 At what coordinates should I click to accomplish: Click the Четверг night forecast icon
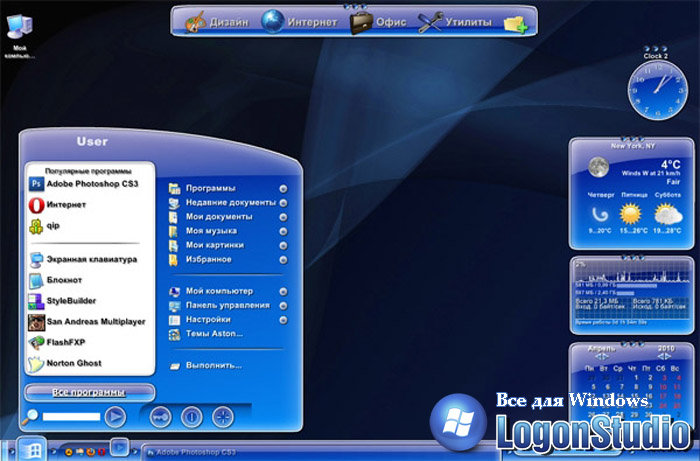[x=600, y=214]
